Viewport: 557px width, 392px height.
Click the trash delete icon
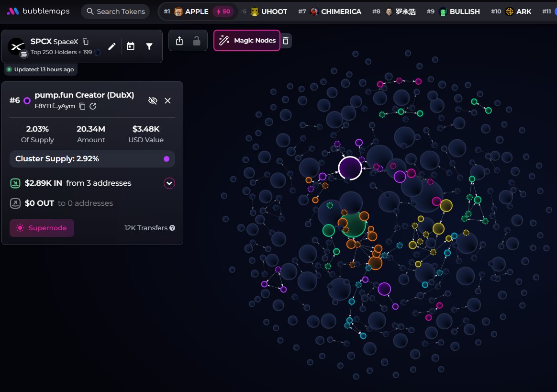(x=286, y=41)
